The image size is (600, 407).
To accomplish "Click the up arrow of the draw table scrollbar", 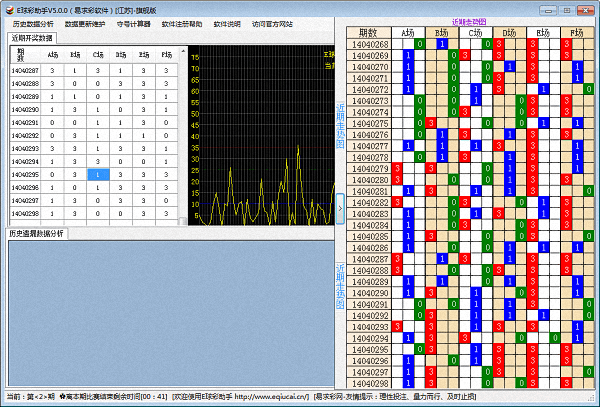I will [183, 51].
